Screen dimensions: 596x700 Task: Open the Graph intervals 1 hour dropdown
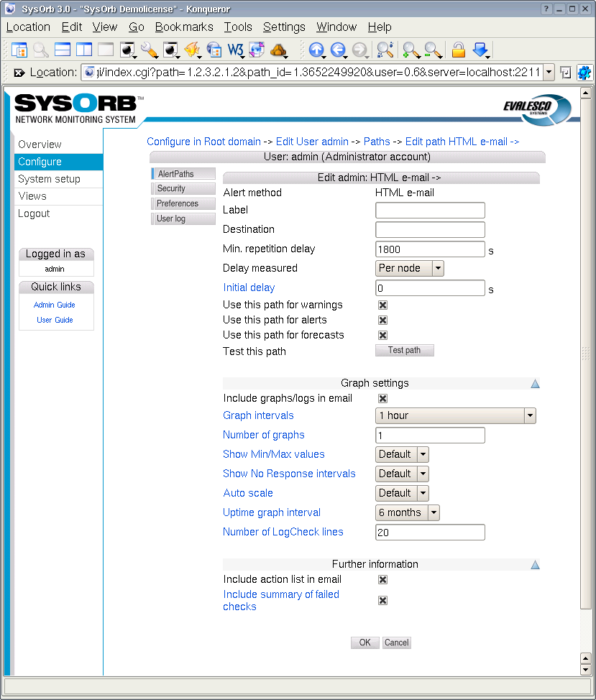coord(455,415)
